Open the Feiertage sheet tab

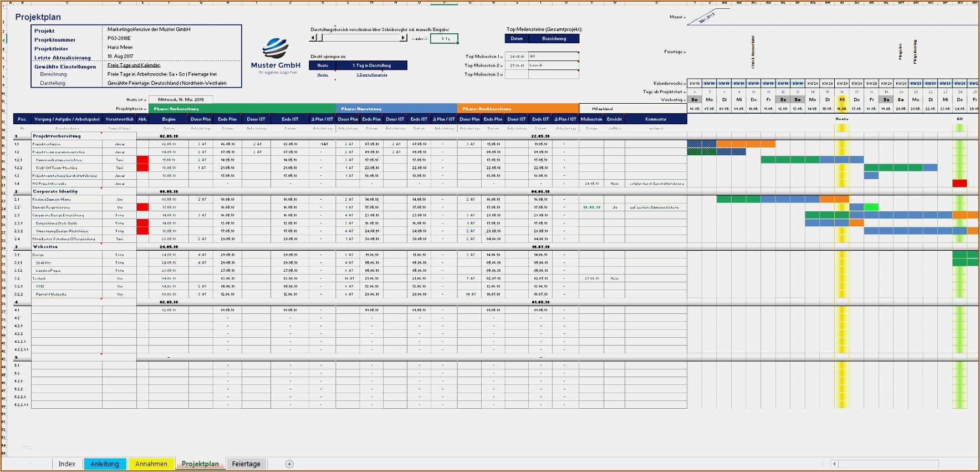tap(246, 464)
